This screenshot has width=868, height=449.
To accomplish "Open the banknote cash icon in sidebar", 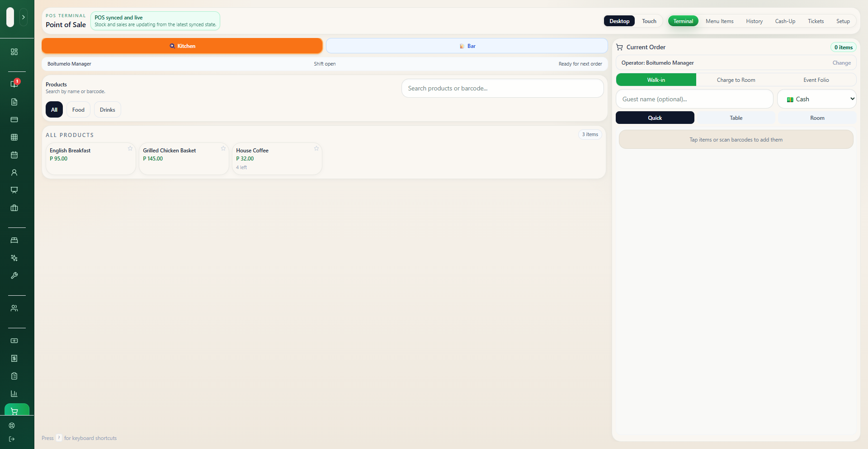I will click(x=14, y=341).
